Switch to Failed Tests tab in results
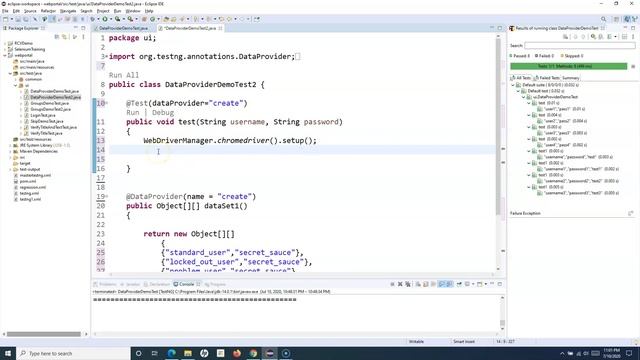Screen dimensions: 640x360 (x=546, y=78)
